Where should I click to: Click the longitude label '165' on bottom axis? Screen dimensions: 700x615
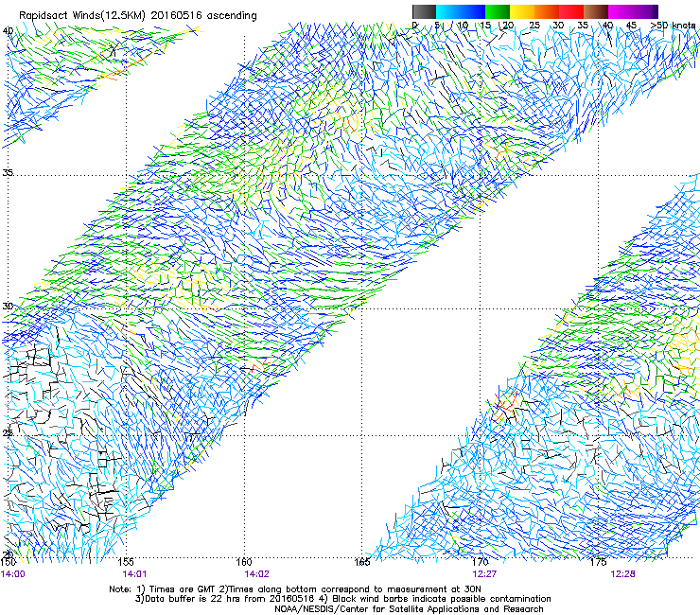pos(362,562)
